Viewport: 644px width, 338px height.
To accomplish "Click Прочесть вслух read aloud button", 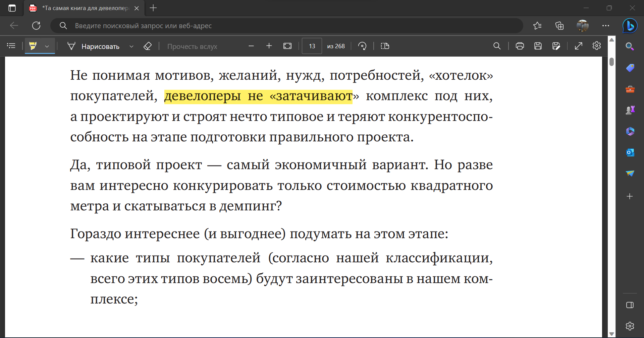I will tap(192, 46).
